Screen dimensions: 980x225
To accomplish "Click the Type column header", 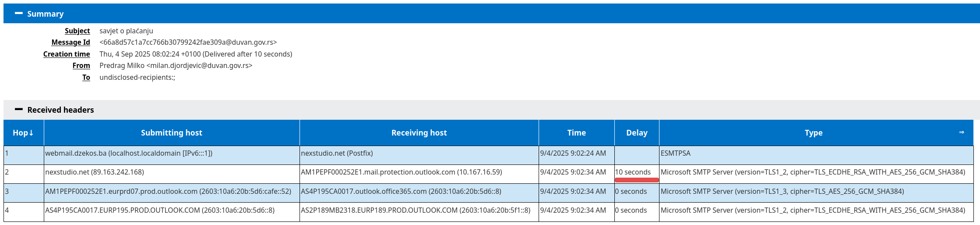I will point(814,133).
